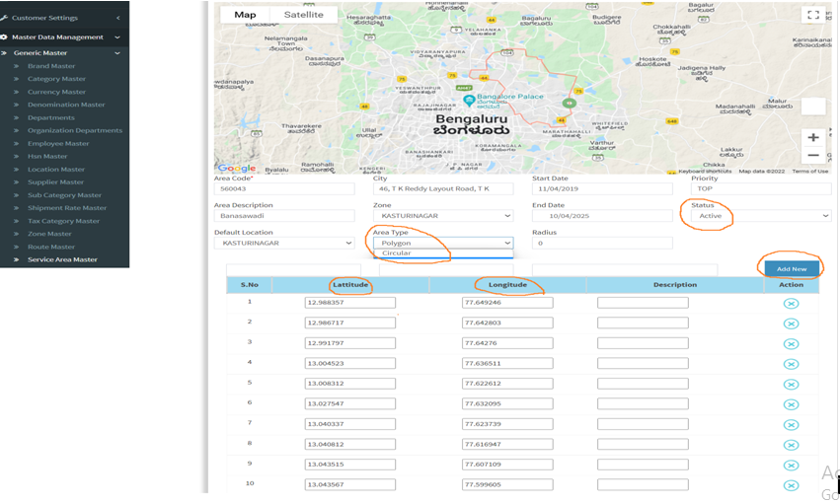Click the Radius input field
This screenshot has width=840, height=504.
(x=602, y=243)
